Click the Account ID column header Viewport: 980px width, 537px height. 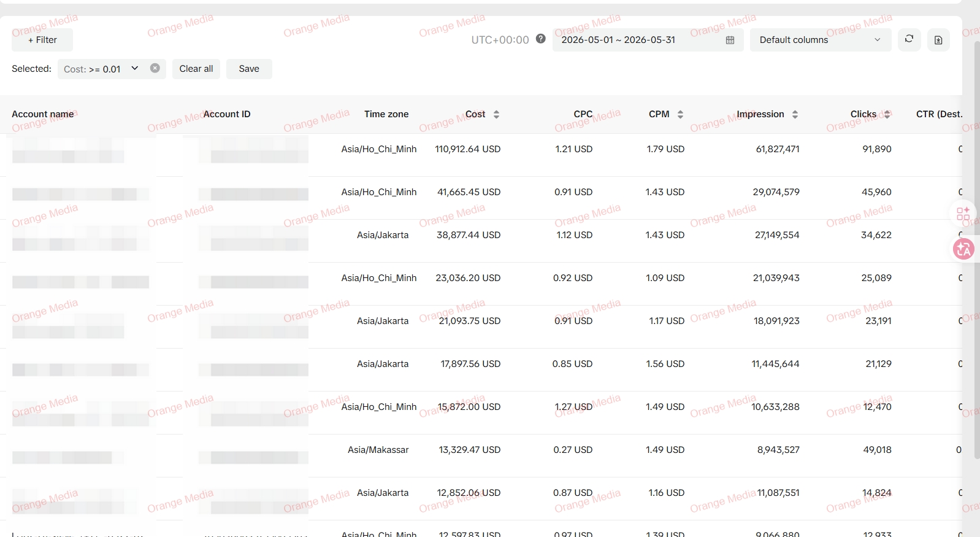[227, 114]
